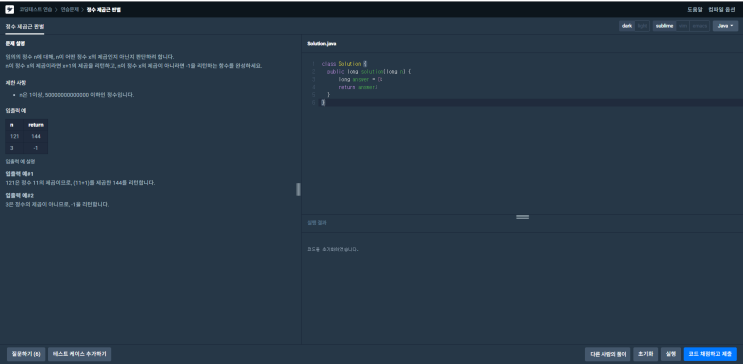Open 도움말 help link
The width and height of the screenshot is (743, 364).
(x=695, y=9)
